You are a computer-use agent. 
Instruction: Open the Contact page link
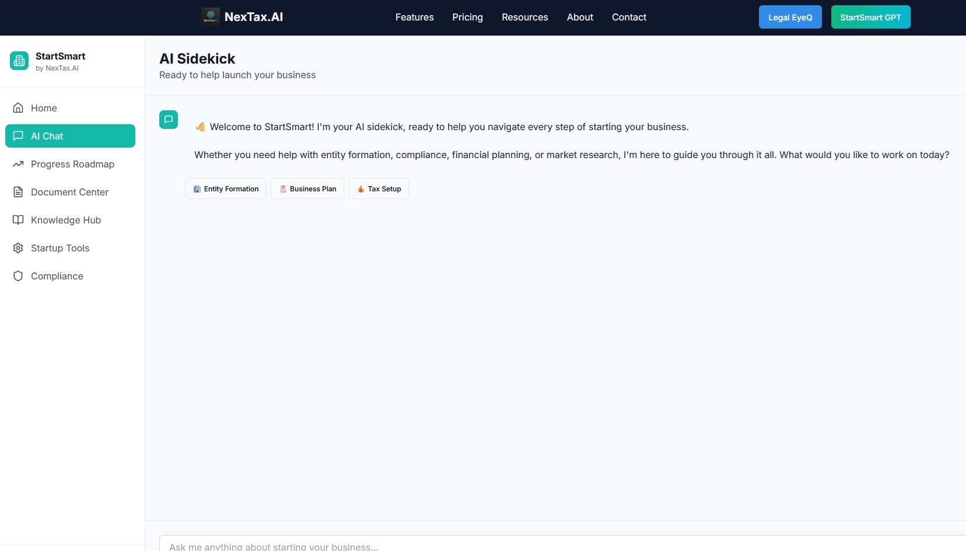click(x=629, y=17)
